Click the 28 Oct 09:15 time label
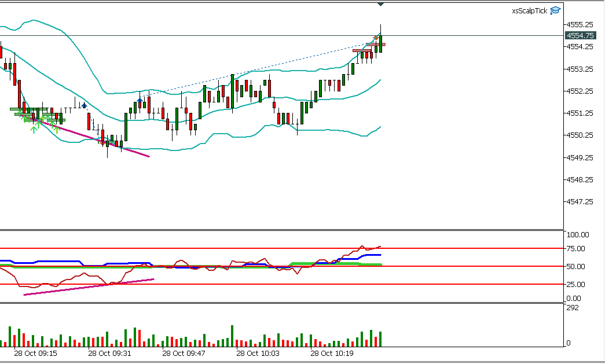 pos(35,353)
